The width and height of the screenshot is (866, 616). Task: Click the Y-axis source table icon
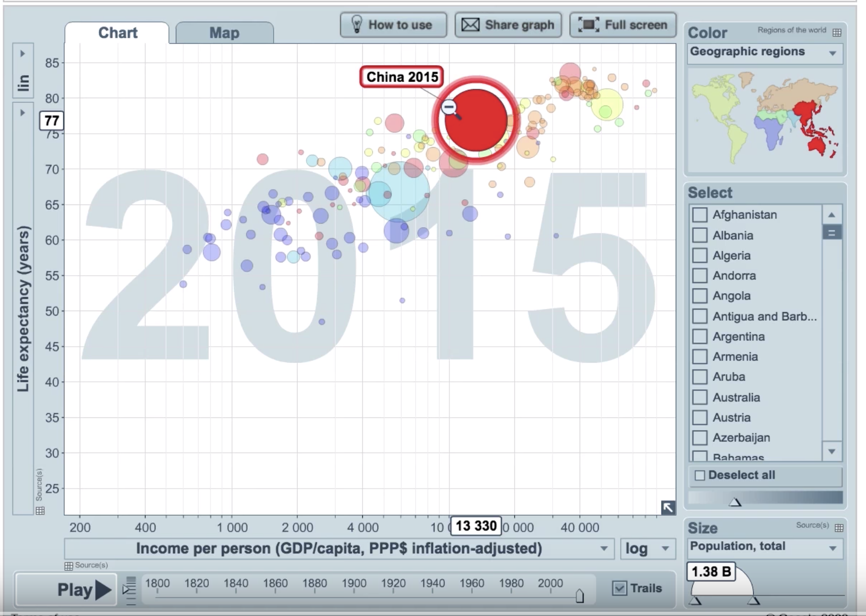[40, 510]
